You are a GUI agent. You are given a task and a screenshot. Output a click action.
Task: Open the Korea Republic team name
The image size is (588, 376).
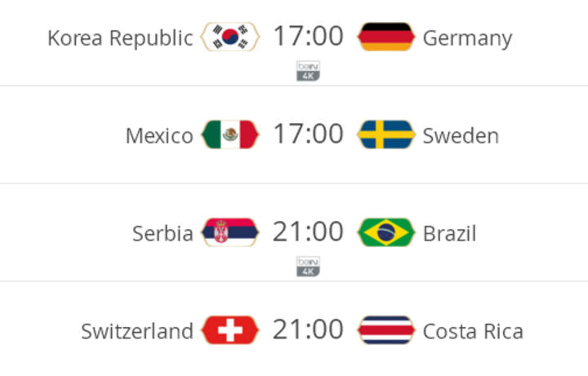coord(120,38)
